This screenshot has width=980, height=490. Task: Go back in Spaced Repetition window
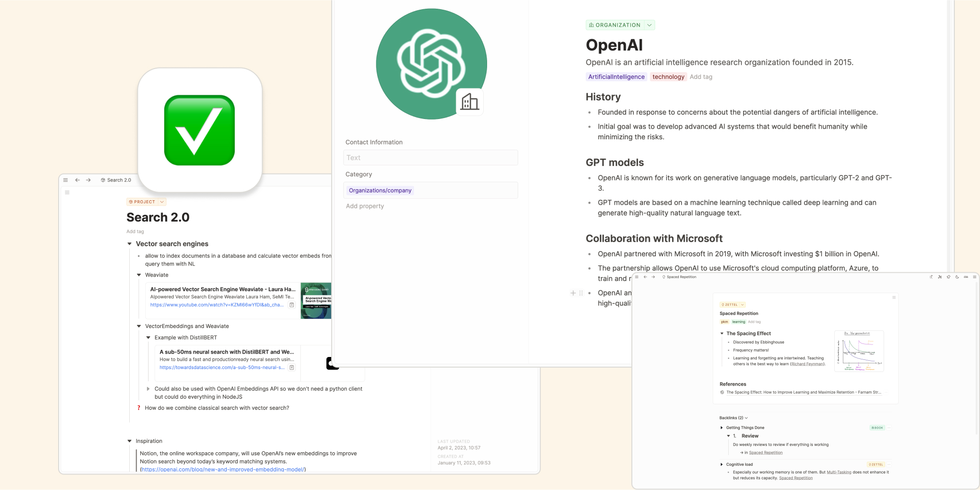[645, 277]
